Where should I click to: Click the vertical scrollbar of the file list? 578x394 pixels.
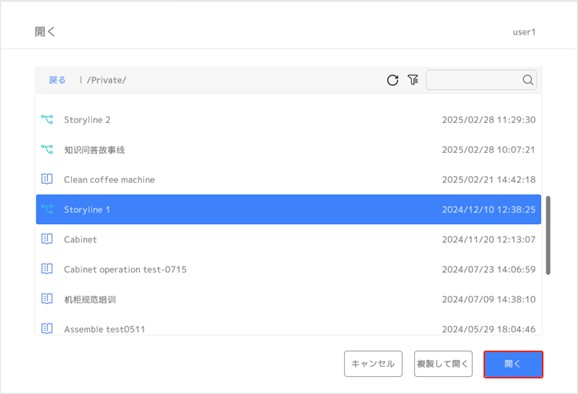pos(548,235)
